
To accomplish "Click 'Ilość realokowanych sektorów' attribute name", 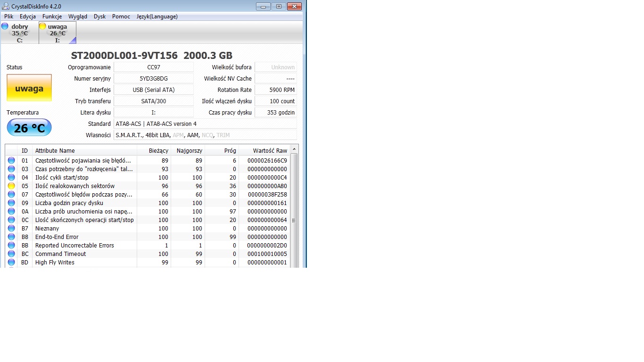I will pyautogui.click(x=75, y=186).
